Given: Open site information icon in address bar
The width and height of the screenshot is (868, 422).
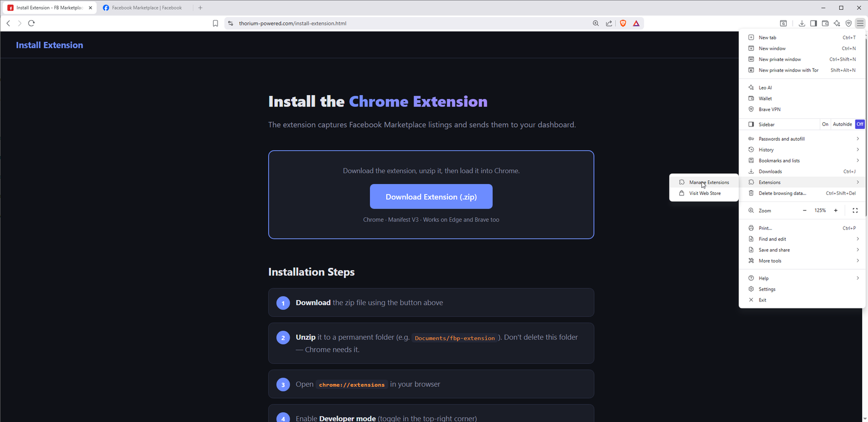Looking at the screenshot, I should pyautogui.click(x=231, y=23).
